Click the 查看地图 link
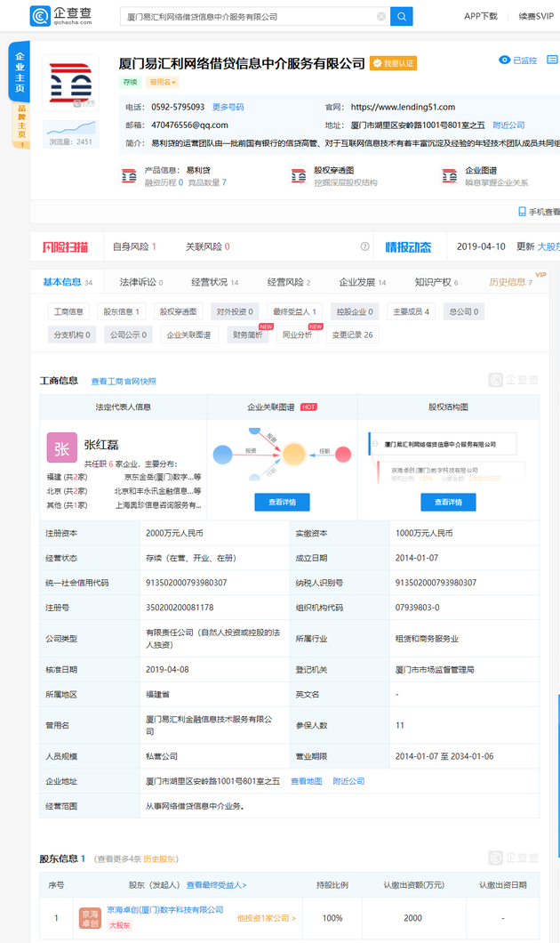Screen dimensions: 560x943 tap(307, 781)
